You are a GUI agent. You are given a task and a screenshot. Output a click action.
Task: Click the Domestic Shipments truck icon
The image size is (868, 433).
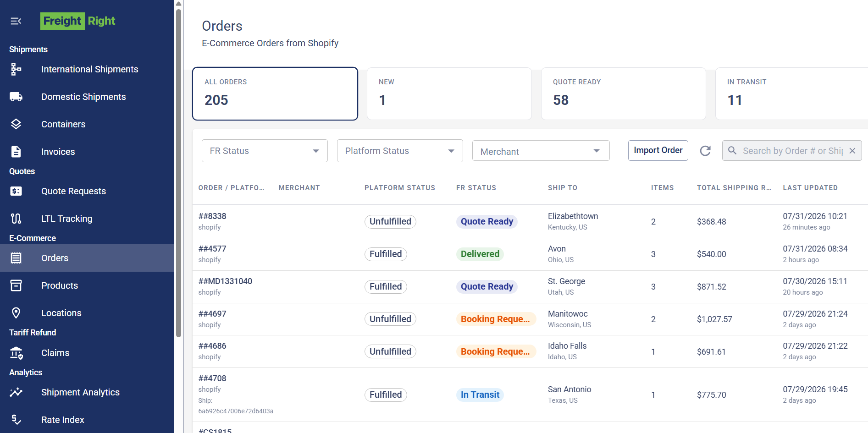pyautogui.click(x=16, y=97)
